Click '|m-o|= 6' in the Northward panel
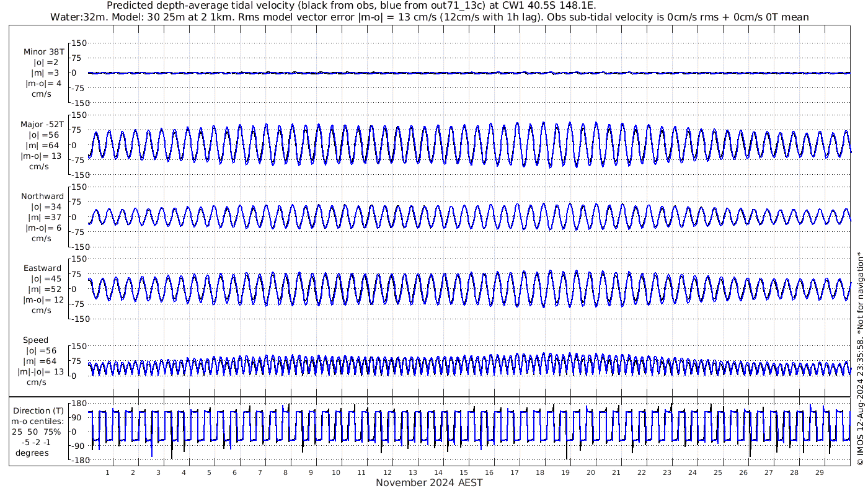Viewport: 868px width, 496px height. 43,228
